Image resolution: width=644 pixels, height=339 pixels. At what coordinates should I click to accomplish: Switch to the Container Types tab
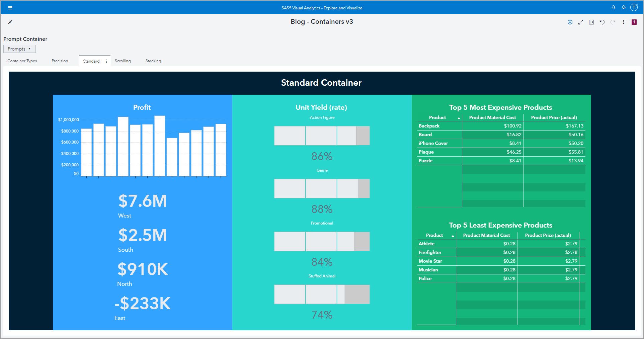pyautogui.click(x=22, y=61)
